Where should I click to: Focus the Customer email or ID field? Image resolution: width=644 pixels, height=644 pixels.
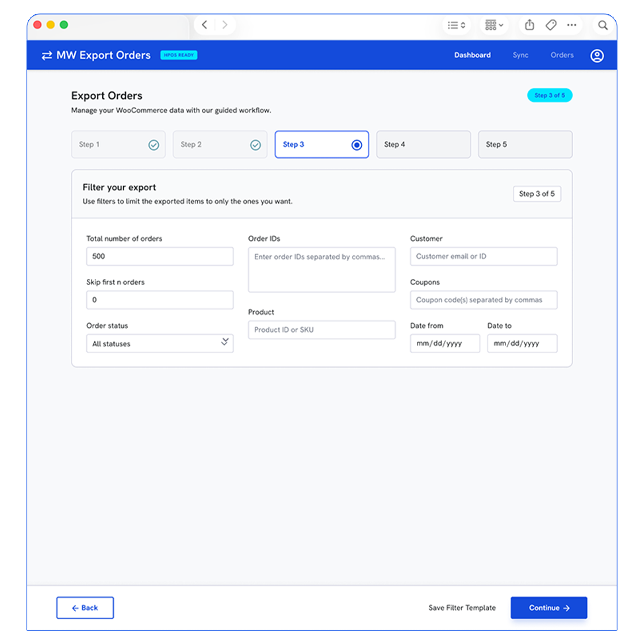point(484,256)
